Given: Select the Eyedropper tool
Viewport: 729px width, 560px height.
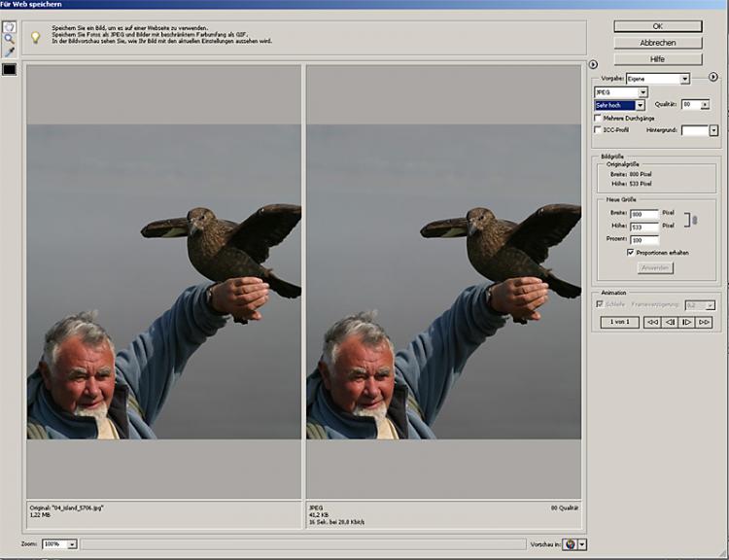Looking at the screenshot, I should (x=10, y=52).
